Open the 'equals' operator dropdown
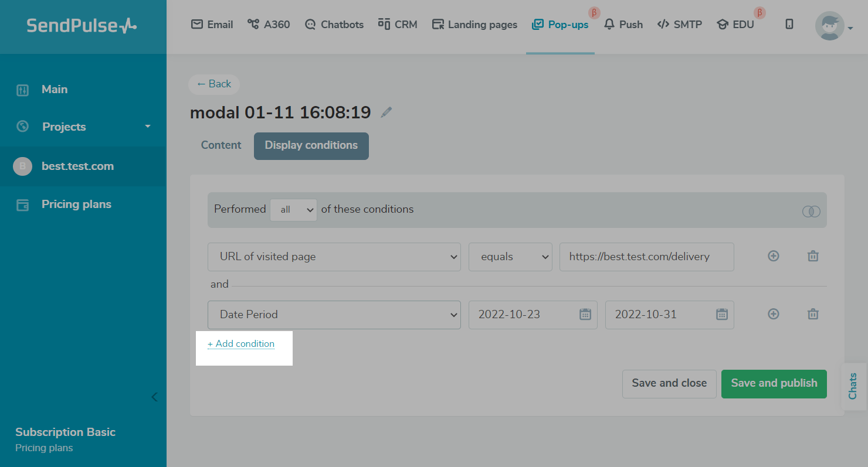 coord(510,257)
